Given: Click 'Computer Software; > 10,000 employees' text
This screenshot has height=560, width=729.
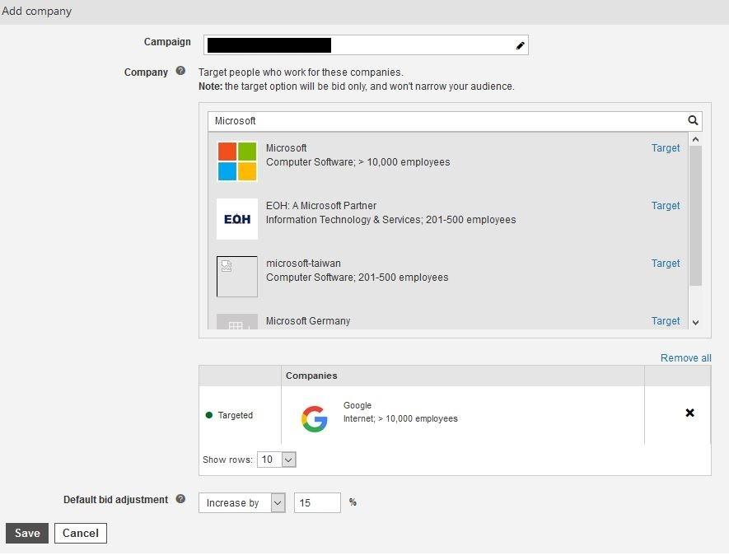Looking at the screenshot, I should pos(358,162).
